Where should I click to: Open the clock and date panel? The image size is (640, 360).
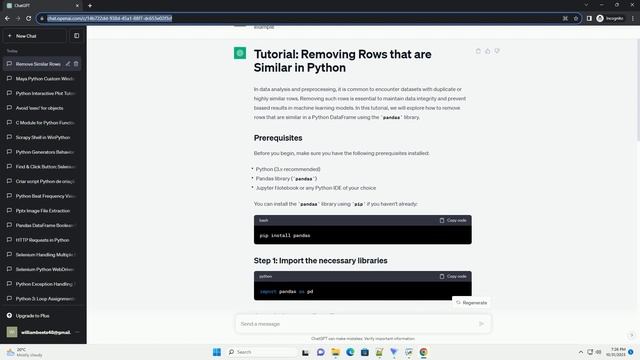pos(616,352)
